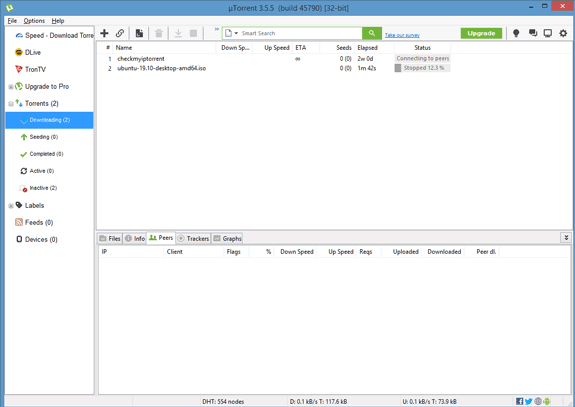The image size is (575, 407).
Task: Click into the Smart Search field
Action: [x=301, y=33]
